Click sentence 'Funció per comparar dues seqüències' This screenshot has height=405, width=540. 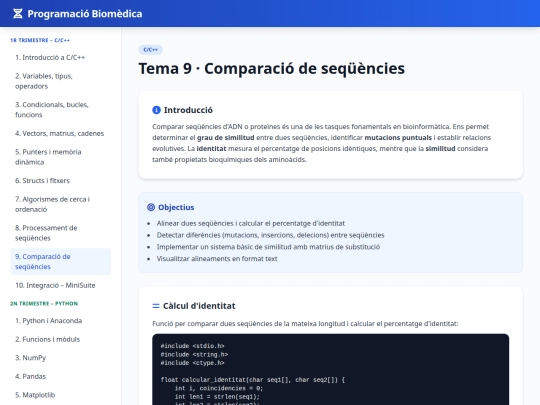[x=305, y=324]
